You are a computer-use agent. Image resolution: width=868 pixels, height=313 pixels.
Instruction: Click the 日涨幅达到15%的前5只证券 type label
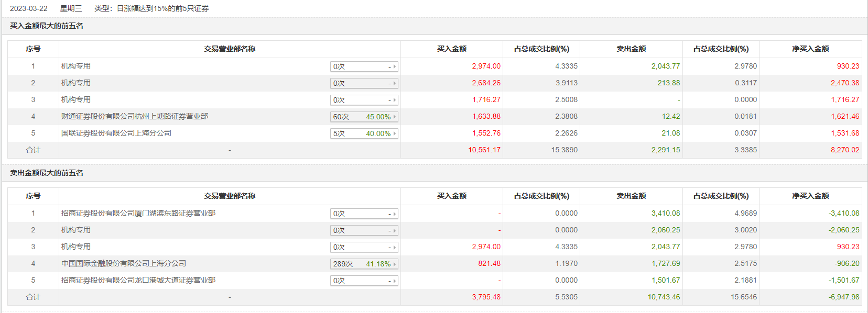pyautogui.click(x=162, y=8)
